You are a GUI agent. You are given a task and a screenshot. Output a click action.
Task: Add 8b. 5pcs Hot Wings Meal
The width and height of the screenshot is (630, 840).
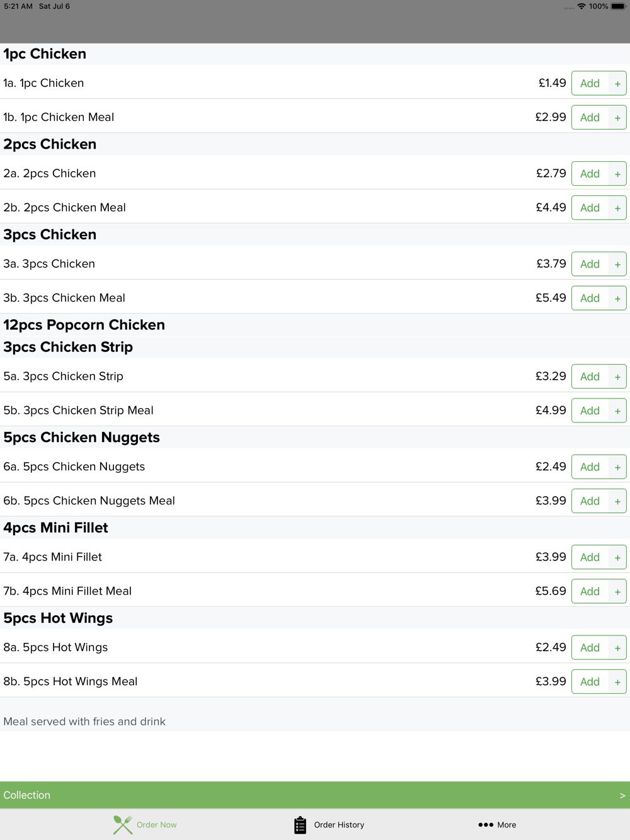click(590, 682)
